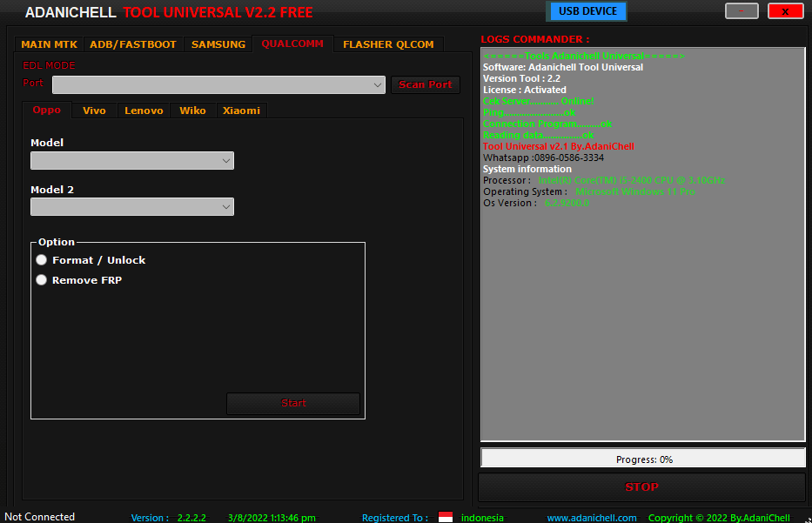Image resolution: width=812 pixels, height=523 pixels.
Task: Click the Indonesia flag icon
Action: (445, 516)
